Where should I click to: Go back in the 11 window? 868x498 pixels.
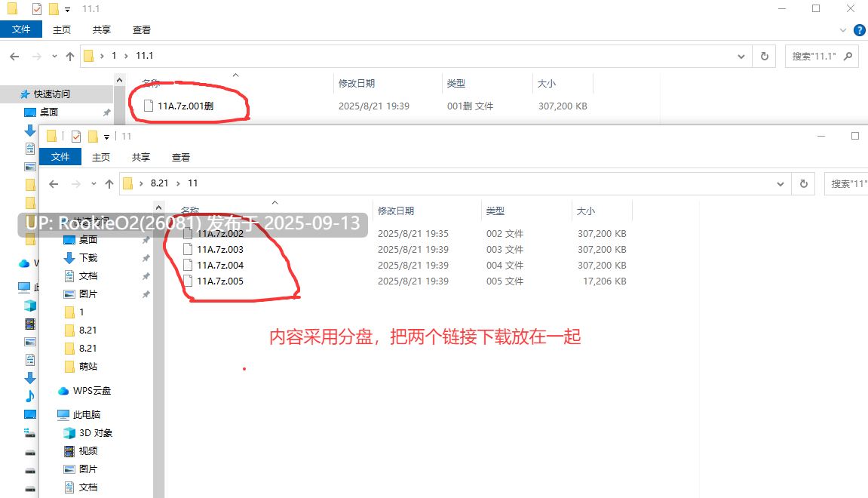(54, 183)
